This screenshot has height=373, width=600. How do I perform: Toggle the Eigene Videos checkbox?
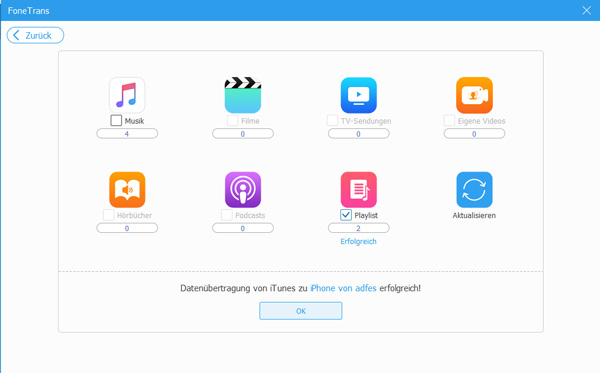pyautogui.click(x=449, y=121)
